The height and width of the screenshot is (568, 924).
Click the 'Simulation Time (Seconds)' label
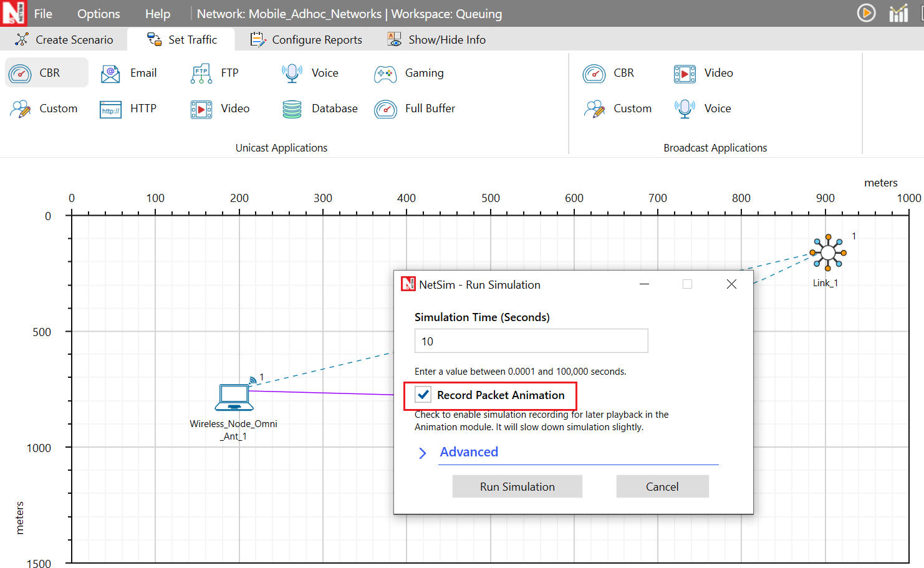coord(482,317)
